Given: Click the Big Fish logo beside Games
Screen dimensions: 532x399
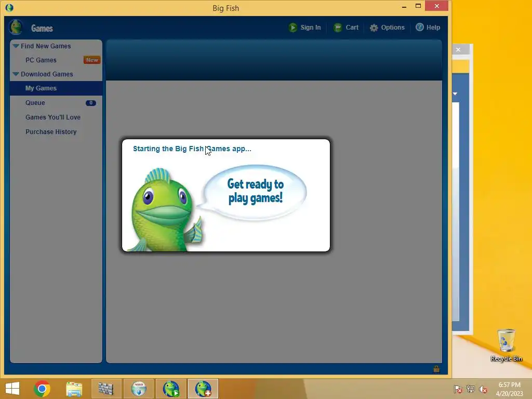Looking at the screenshot, I should pyautogui.click(x=16, y=27).
